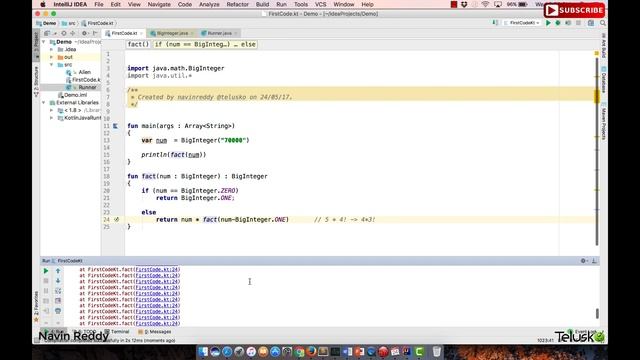Collapse the Demo project root node
This screenshot has width=640, height=360.
pos(44,42)
